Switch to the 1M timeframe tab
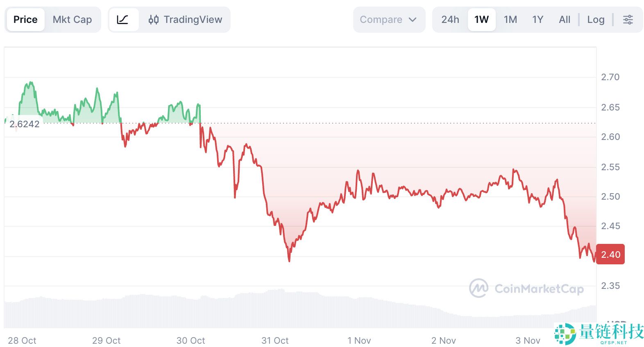This screenshot has width=644, height=347. (x=510, y=19)
